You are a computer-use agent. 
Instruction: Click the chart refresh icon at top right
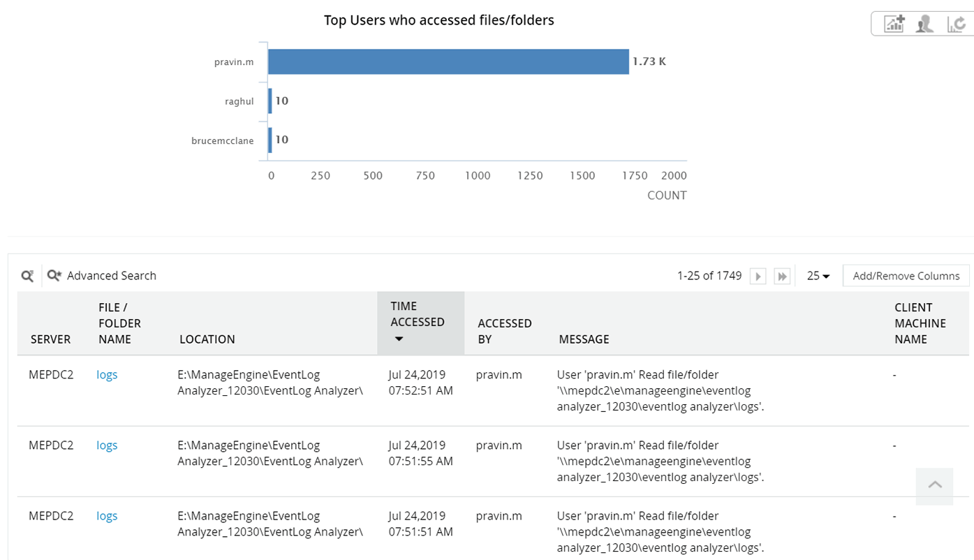[957, 24]
